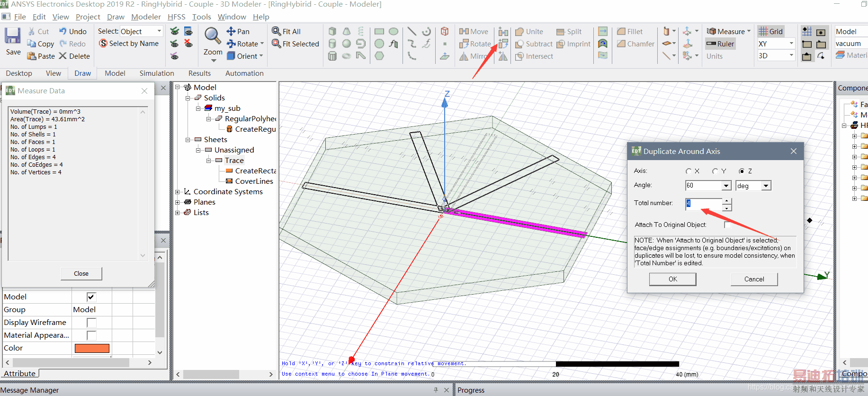The height and width of the screenshot is (396, 868).
Task: Collapse the Solids tree node
Action: [188, 98]
